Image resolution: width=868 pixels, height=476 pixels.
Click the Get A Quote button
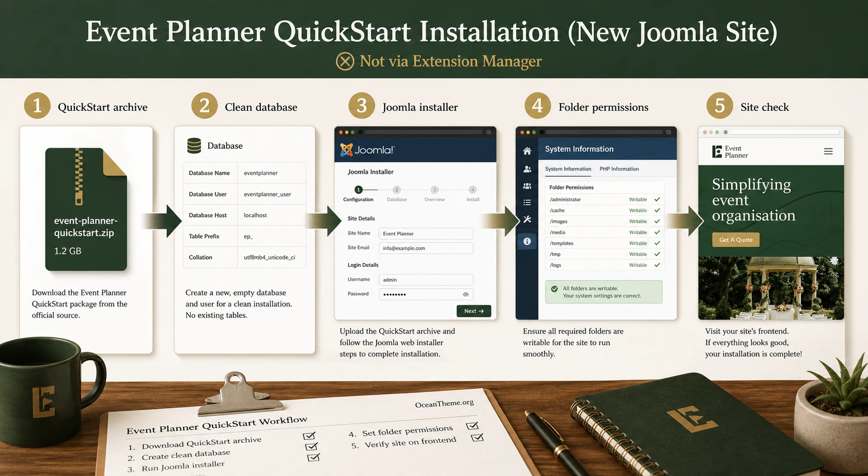[x=736, y=240]
